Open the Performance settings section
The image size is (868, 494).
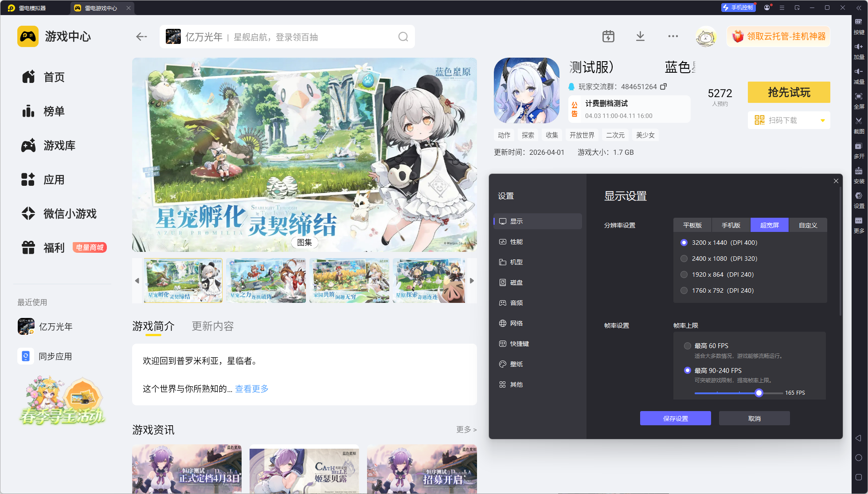tap(516, 242)
